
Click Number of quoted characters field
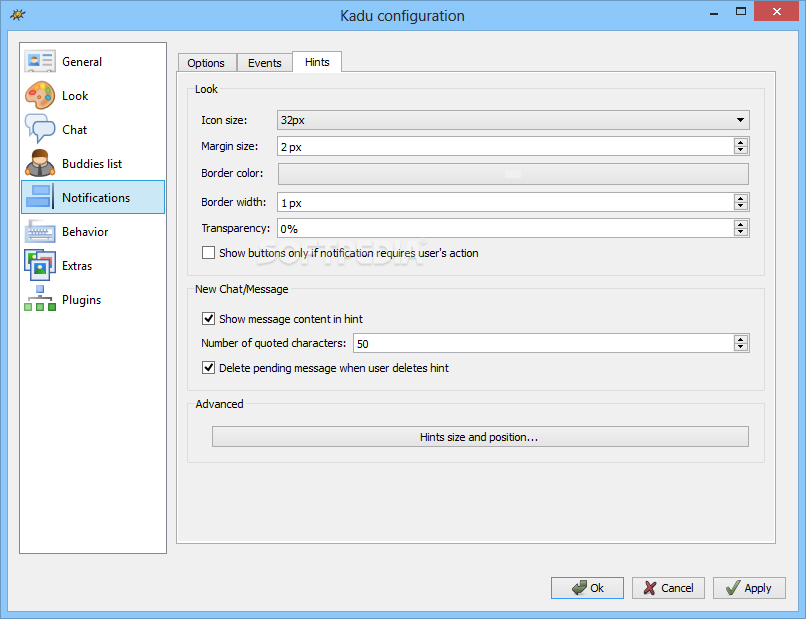[543, 343]
